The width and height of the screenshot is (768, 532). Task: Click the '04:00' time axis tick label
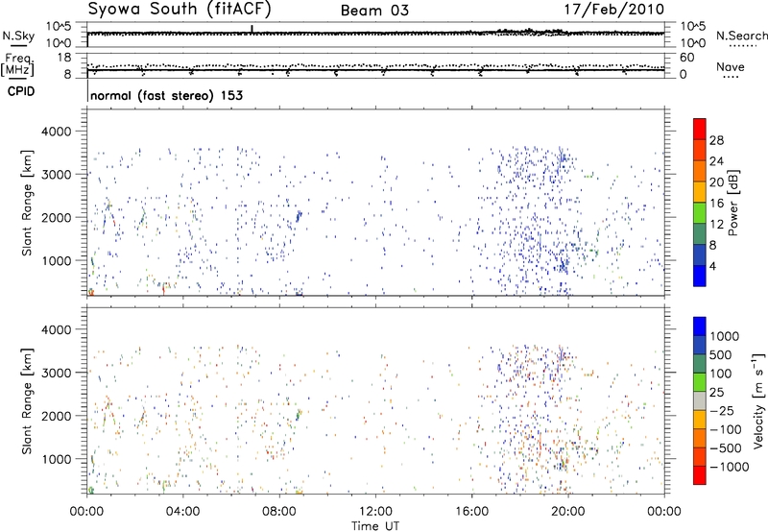click(183, 512)
